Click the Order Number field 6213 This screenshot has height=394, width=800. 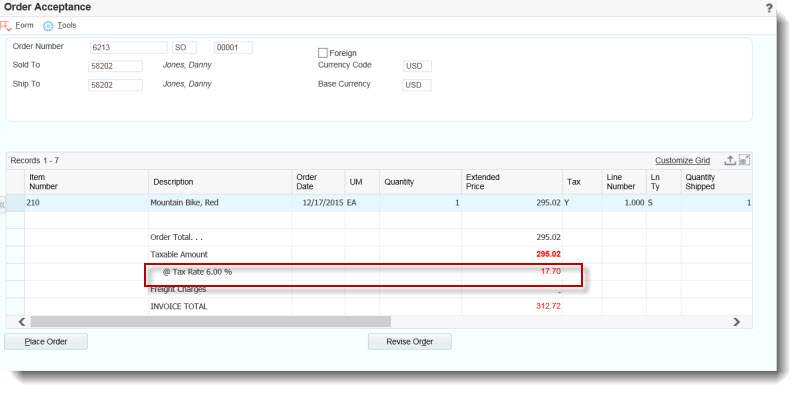pos(129,47)
